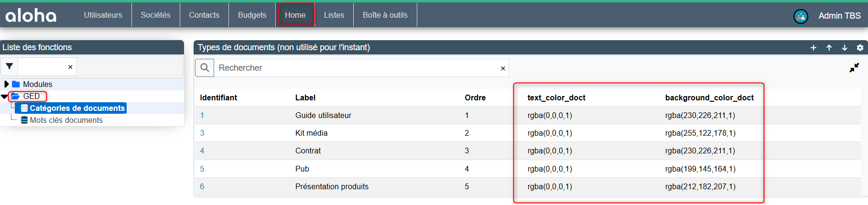The height and width of the screenshot is (205, 868).
Task: Open the Contacts menu
Action: 204,15
